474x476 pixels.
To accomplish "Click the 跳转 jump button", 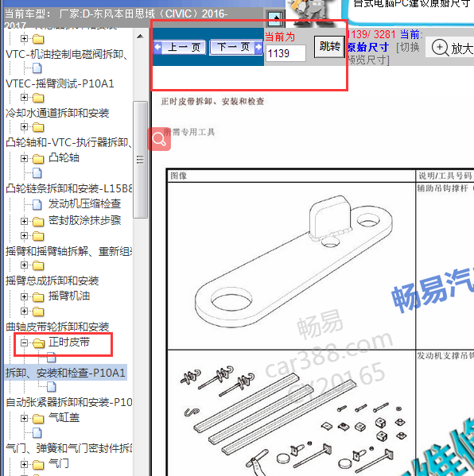I will [330, 47].
